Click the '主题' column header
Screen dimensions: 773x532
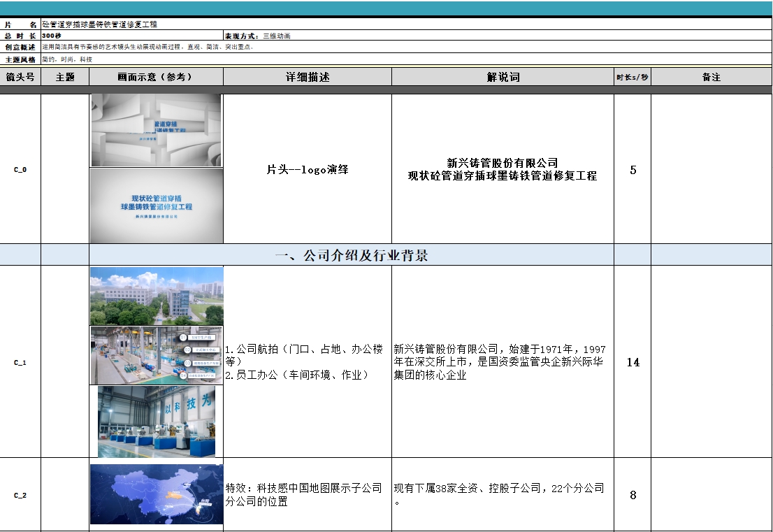(x=65, y=77)
